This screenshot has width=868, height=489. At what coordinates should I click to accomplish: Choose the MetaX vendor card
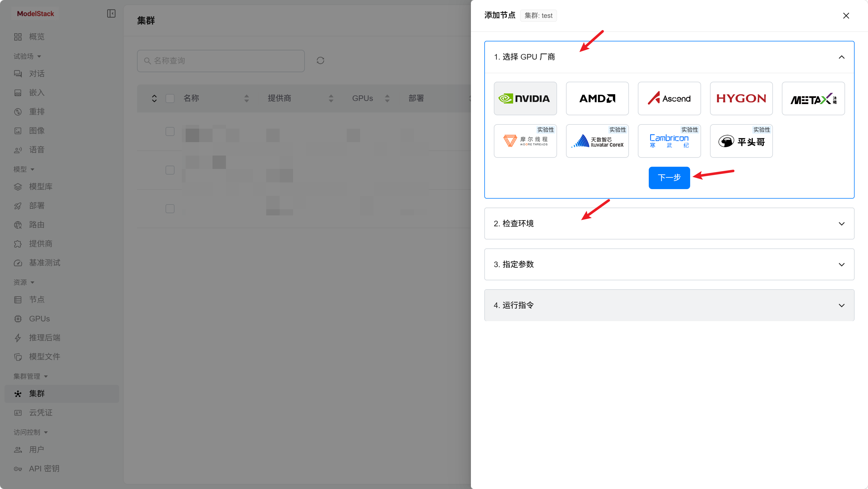click(x=813, y=98)
